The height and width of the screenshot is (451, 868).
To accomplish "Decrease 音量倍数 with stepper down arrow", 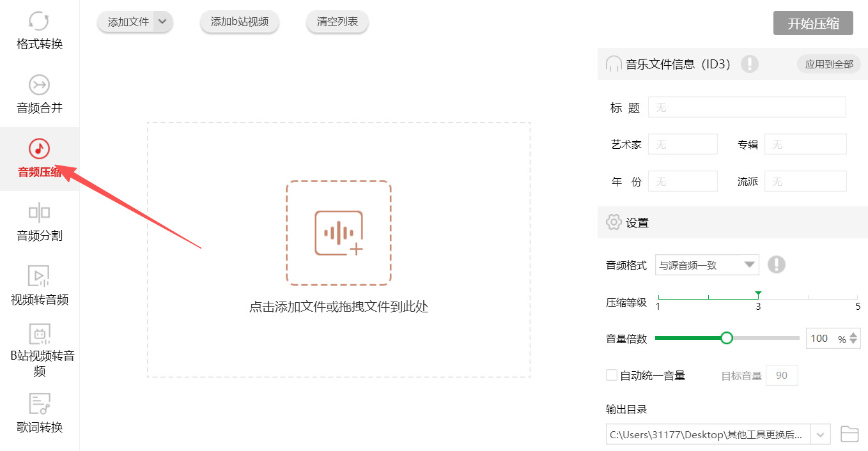I will click(x=854, y=342).
